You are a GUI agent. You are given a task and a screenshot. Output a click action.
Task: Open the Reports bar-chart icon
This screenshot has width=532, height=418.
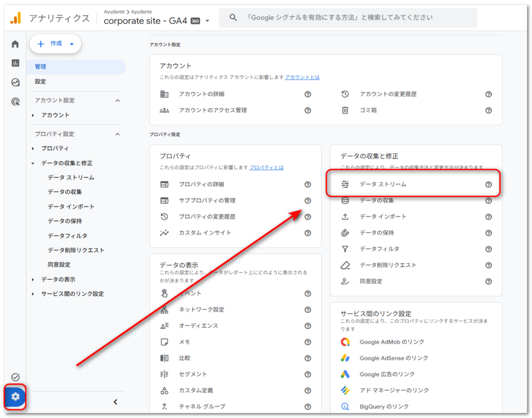pos(15,63)
